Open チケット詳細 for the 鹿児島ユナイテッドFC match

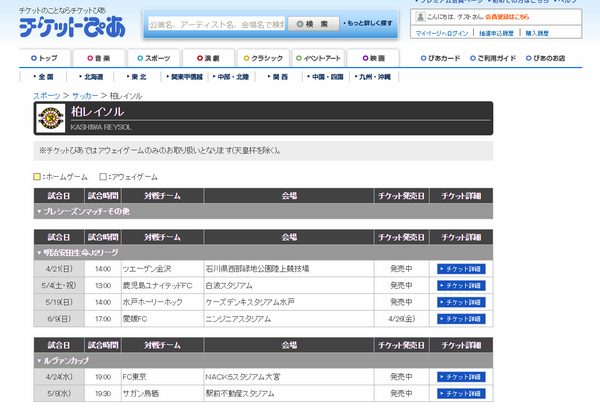pos(461,286)
